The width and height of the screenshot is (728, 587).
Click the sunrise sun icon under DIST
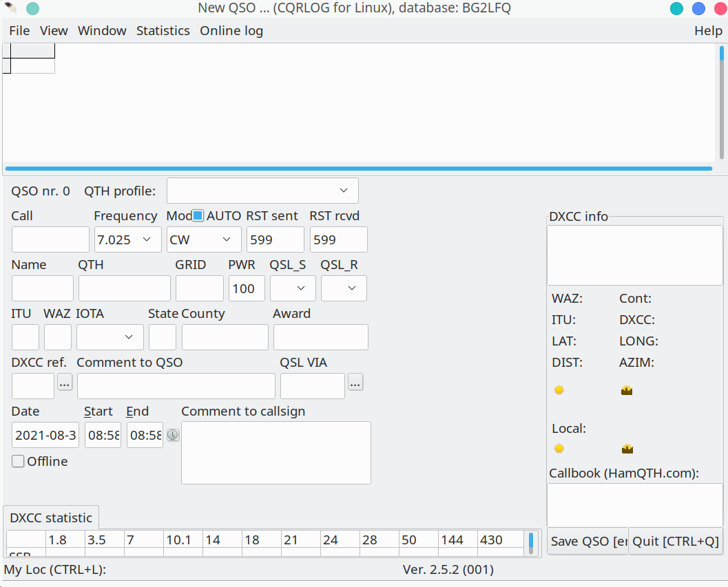pos(559,390)
